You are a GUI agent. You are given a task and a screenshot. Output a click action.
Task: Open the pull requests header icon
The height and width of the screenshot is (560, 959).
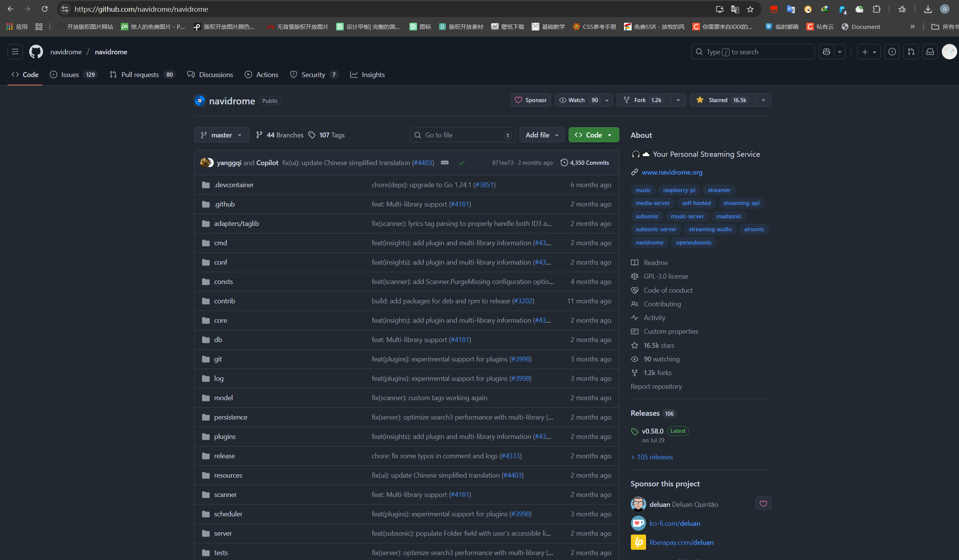pyautogui.click(x=911, y=52)
